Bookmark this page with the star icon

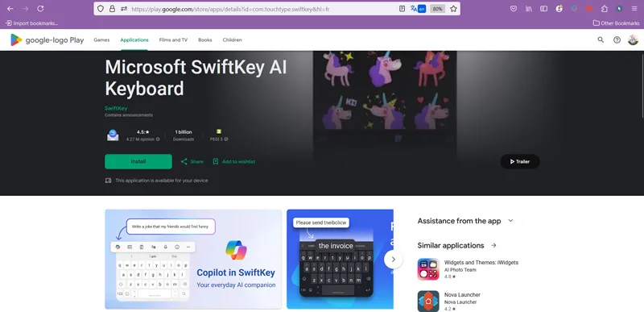pyautogui.click(x=453, y=9)
